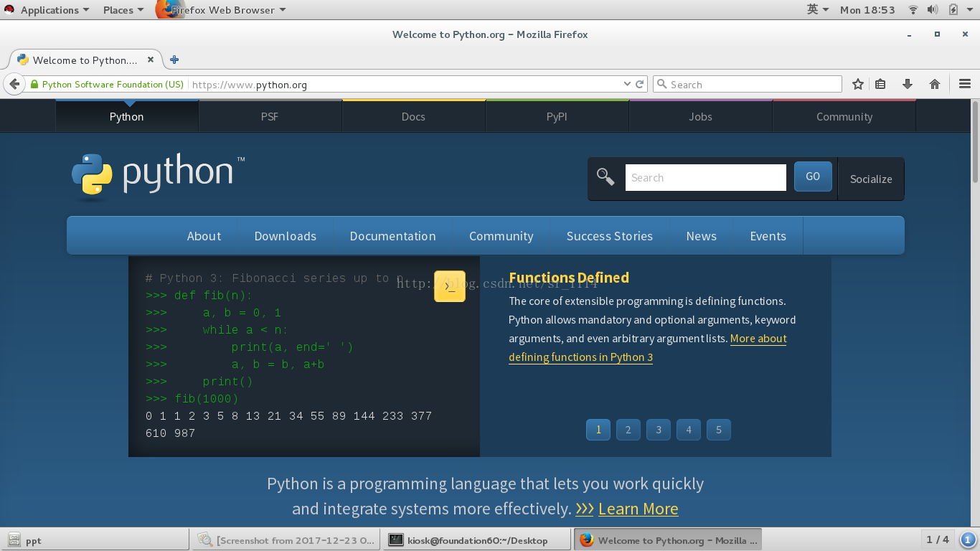Open Community in the main blue menu
This screenshot has height=551, width=980.
(x=501, y=236)
